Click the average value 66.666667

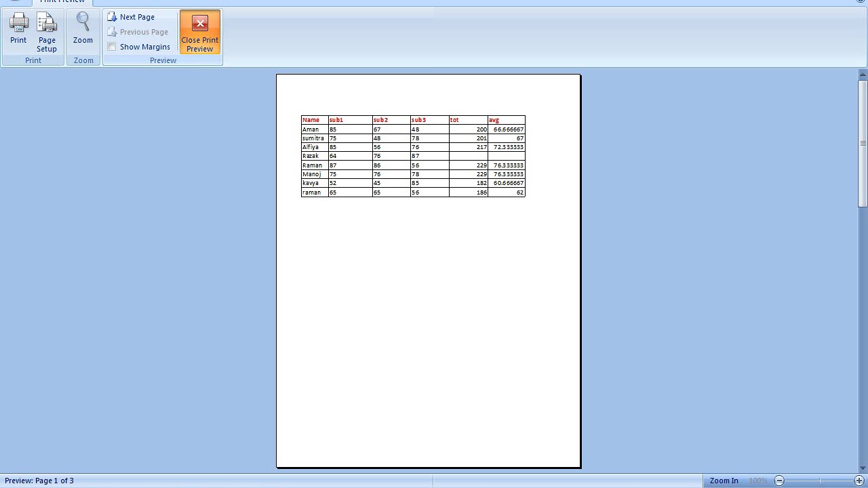tap(509, 129)
